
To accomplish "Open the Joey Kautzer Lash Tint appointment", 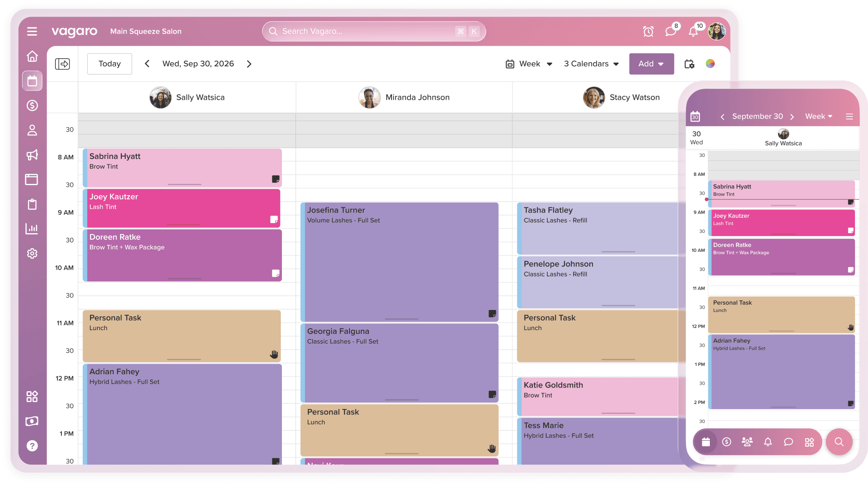I will click(182, 208).
